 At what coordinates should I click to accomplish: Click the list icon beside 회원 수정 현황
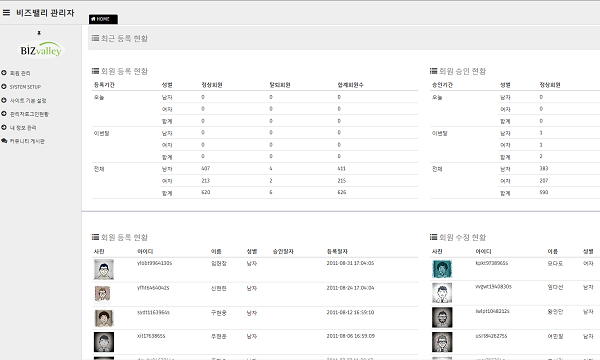click(x=434, y=237)
